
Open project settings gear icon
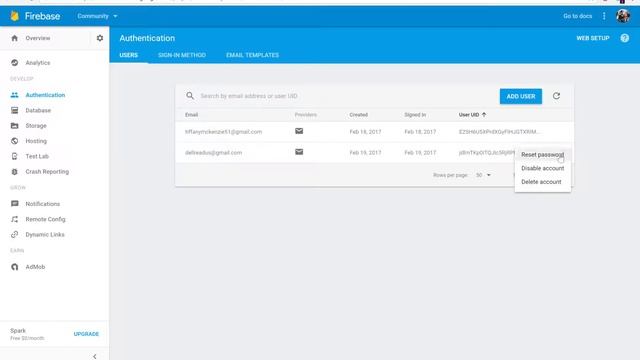[100, 38]
